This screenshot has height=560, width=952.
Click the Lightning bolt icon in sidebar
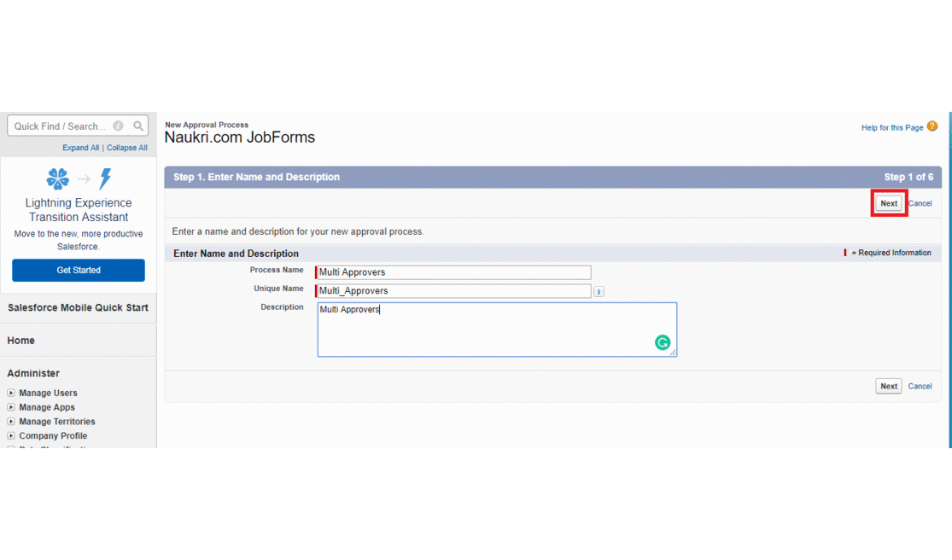105,179
